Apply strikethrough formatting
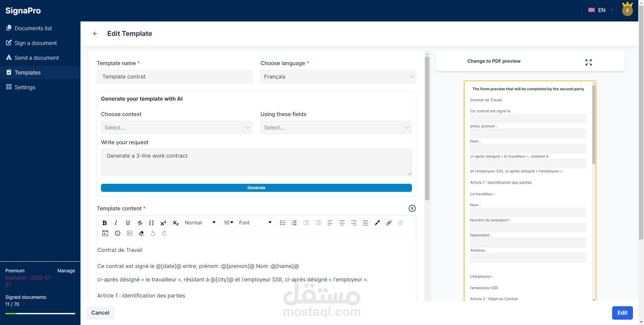 click(140, 223)
